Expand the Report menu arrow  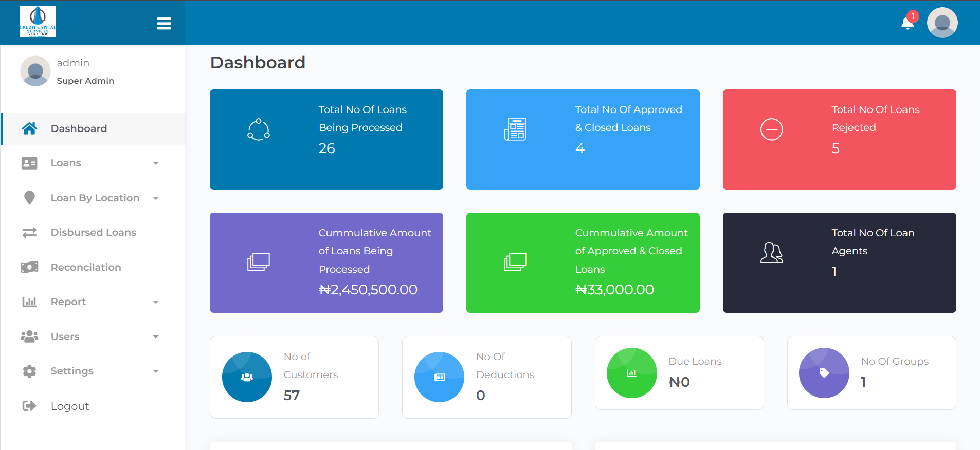pyautogui.click(x=156, y=302)
